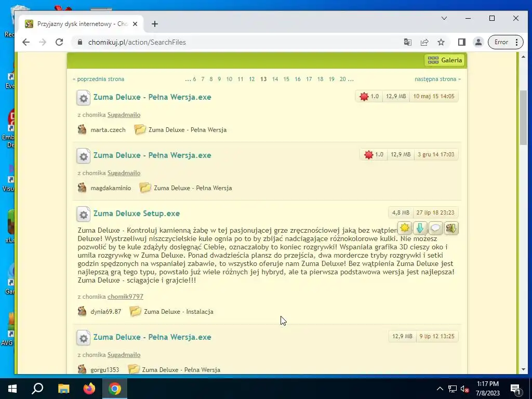Open tab search chevron

(x=444, y=18)
